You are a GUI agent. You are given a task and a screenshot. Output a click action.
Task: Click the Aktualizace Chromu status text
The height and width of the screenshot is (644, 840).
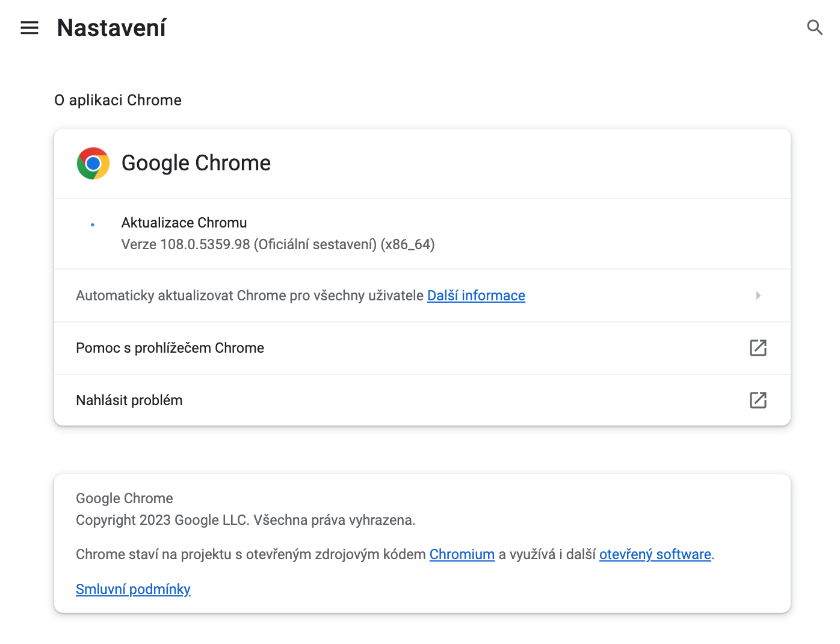pos(184,223)
